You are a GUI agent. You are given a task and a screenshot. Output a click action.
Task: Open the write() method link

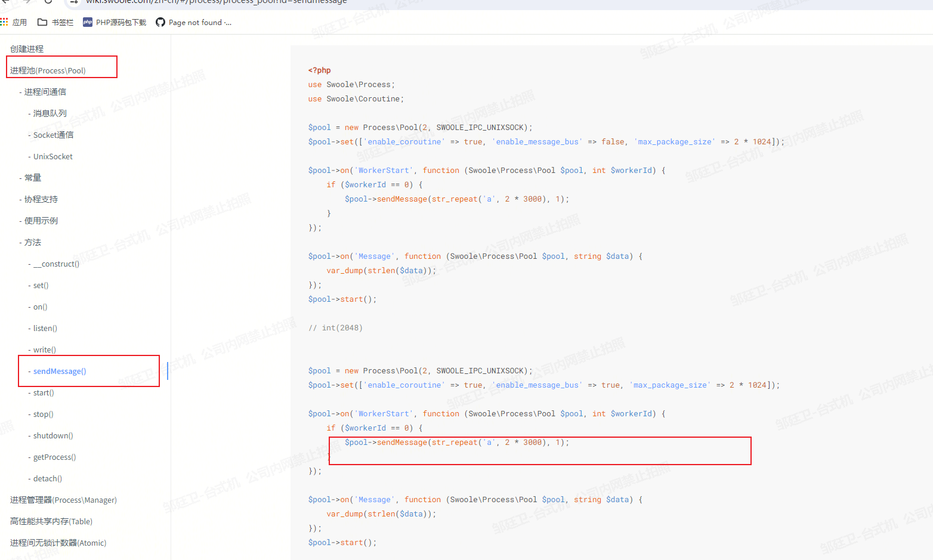click(45, 349)
